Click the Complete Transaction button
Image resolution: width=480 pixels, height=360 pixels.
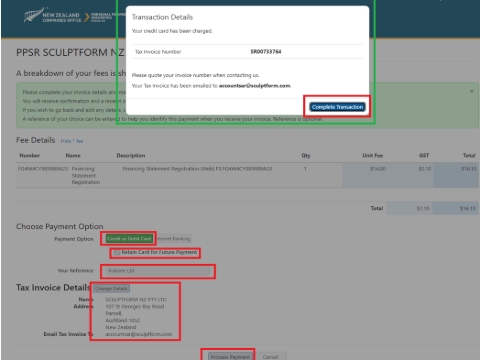(x=337, y=107)
